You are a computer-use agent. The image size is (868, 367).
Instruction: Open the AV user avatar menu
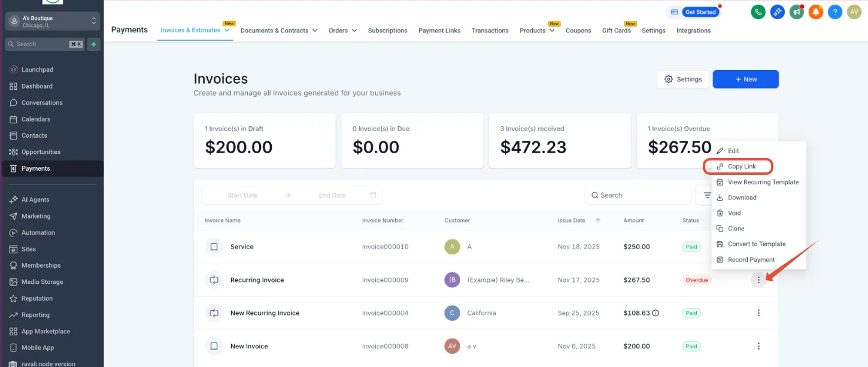pyautogui.click(x=854, y=11)
